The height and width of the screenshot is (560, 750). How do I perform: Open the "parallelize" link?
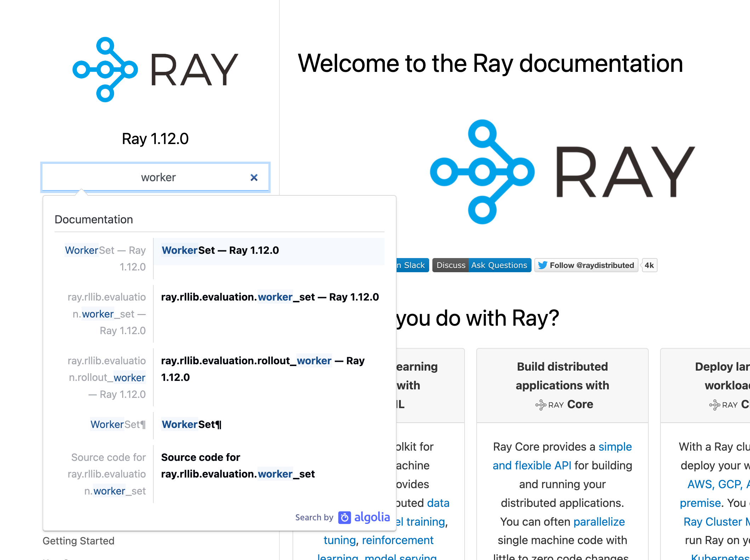tap(599, 521)
